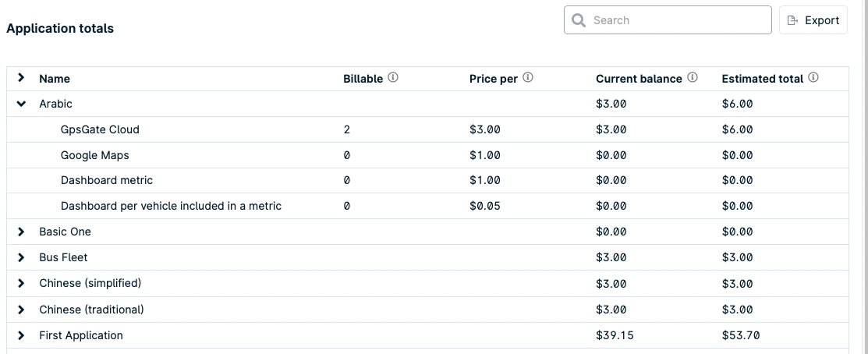The height and width of the screenshot is (354, 868).
Task: Expand the Chinese (traditional) row
Action: pyautogui.click(x=21, y=310)
